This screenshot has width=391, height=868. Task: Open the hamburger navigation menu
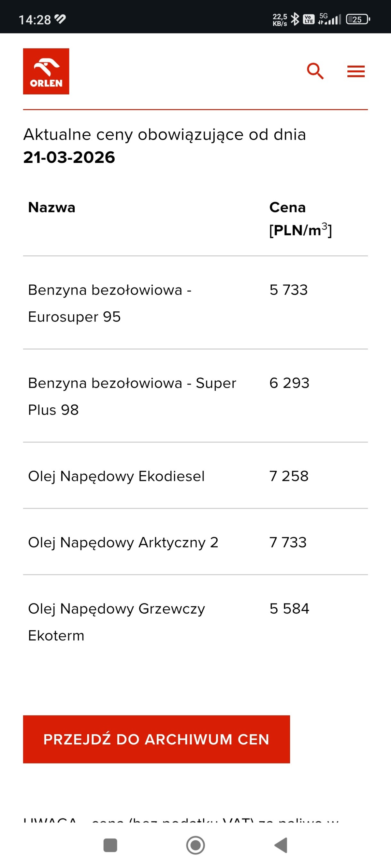(x=355, y=71)
